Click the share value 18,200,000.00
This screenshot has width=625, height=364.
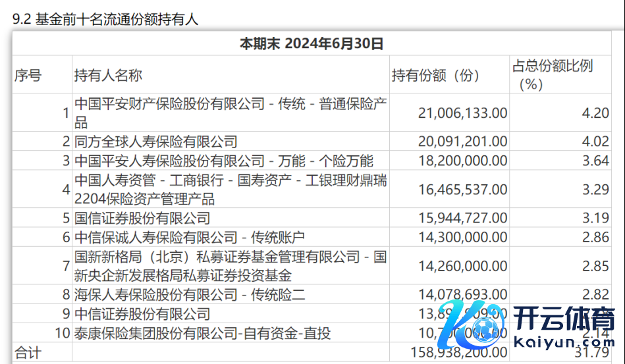pyautogui.click(x=462, y=161)
